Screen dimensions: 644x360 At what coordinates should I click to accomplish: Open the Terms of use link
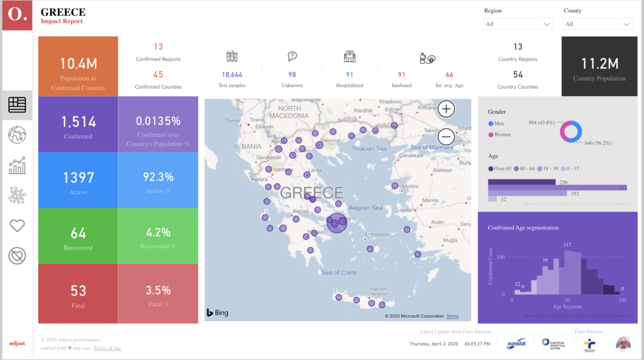[x=108, y=348]
